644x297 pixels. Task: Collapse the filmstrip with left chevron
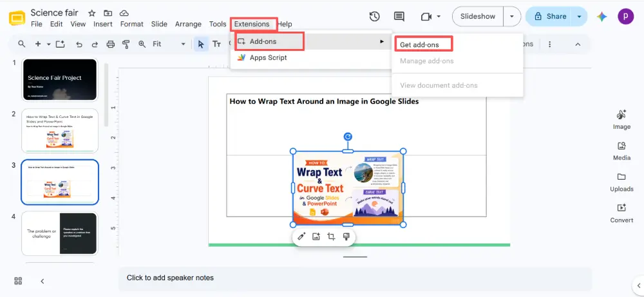[x=43, y=282]
